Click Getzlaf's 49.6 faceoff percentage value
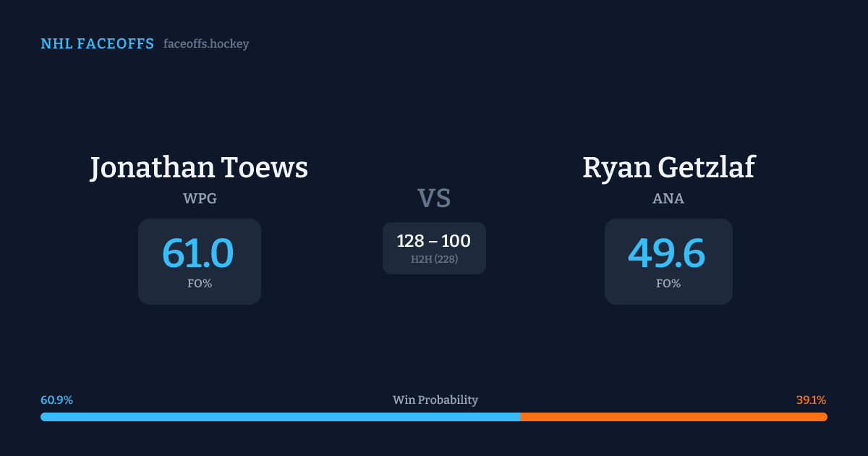Image resolution: width=868 pixels, height=456 pixels. click(x=667, y=253)
